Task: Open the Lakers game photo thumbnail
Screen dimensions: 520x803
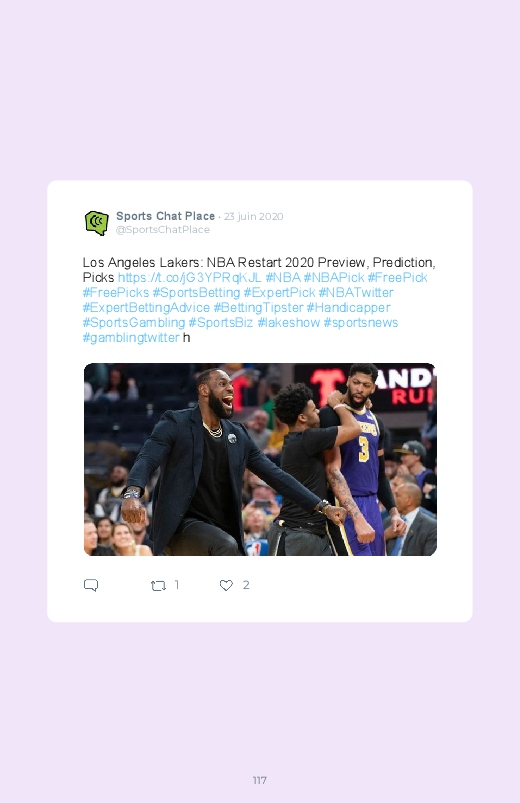Action: [260, 459]
